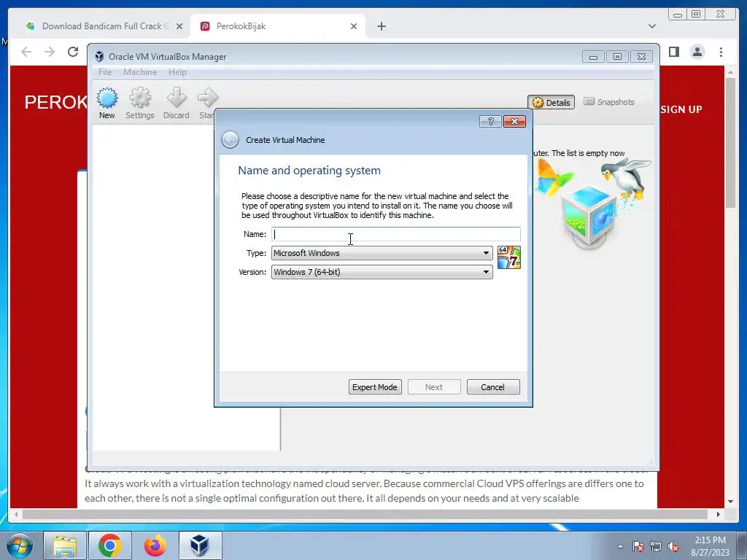The width and height of the screenshot is (747, 560).
Task: Click the Expert Mode button
Action: coord(375,387)
